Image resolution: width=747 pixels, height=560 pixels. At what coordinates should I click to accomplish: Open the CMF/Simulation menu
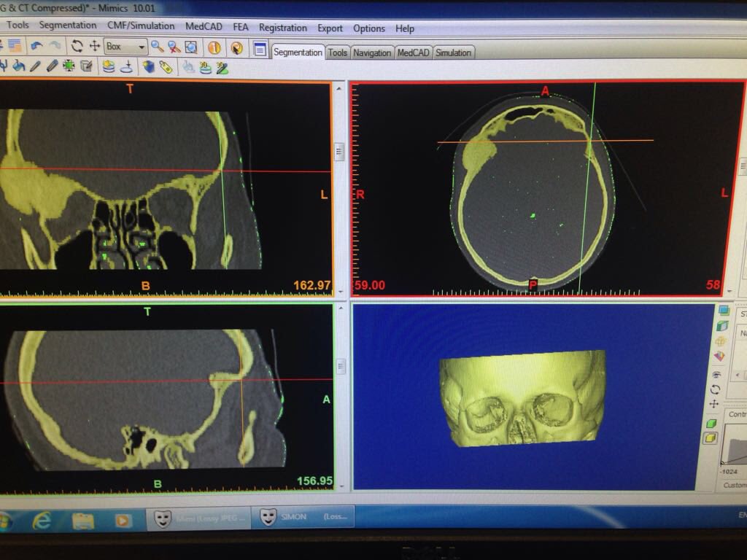pyautogui.click(x=141, y=26)
